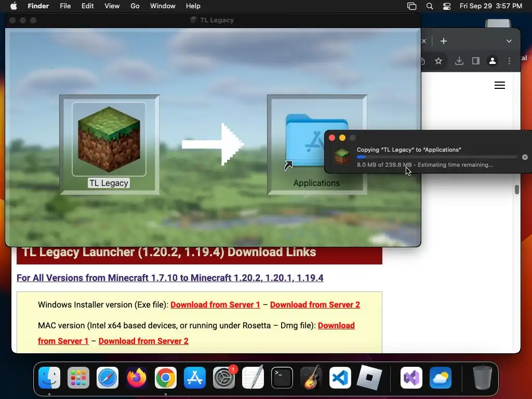Viewport: 532px width, 399px height.
Task: Close the current Chrome tab
Action: [424, 41]
